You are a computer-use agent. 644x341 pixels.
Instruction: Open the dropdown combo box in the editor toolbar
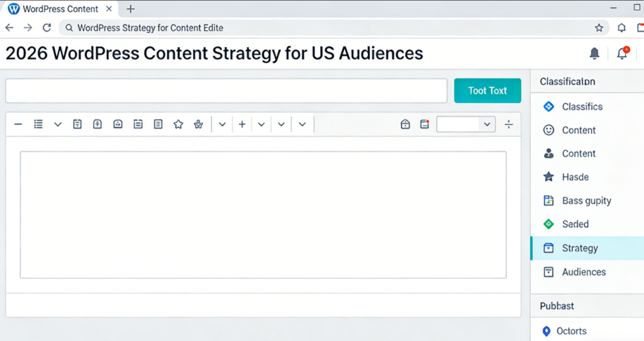pos(465,124)
